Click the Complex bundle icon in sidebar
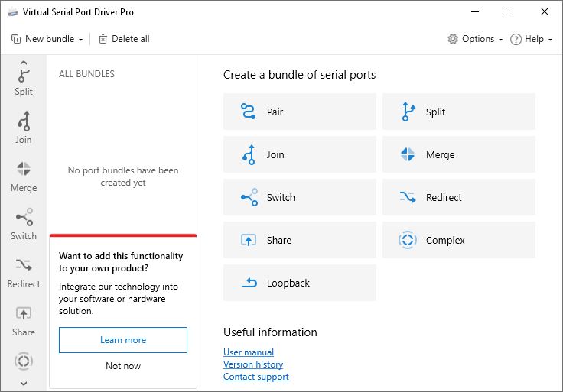The width and height of the screenshot is (563, 392). [24, 361]
